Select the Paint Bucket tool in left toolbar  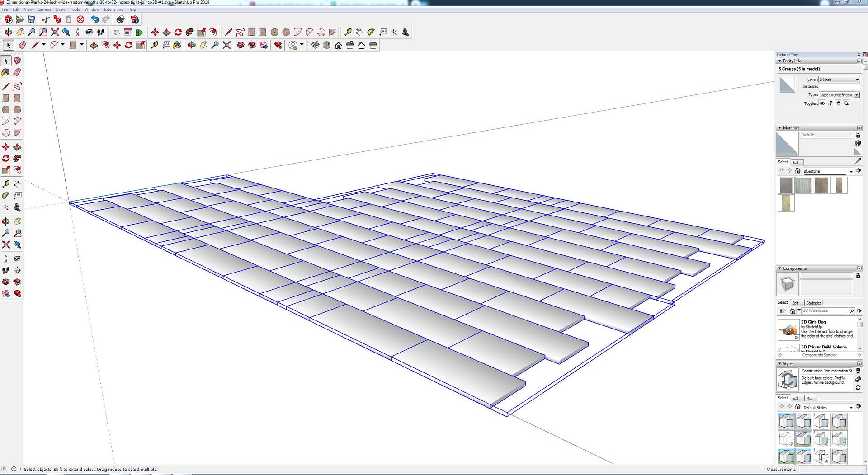(5, 72)
